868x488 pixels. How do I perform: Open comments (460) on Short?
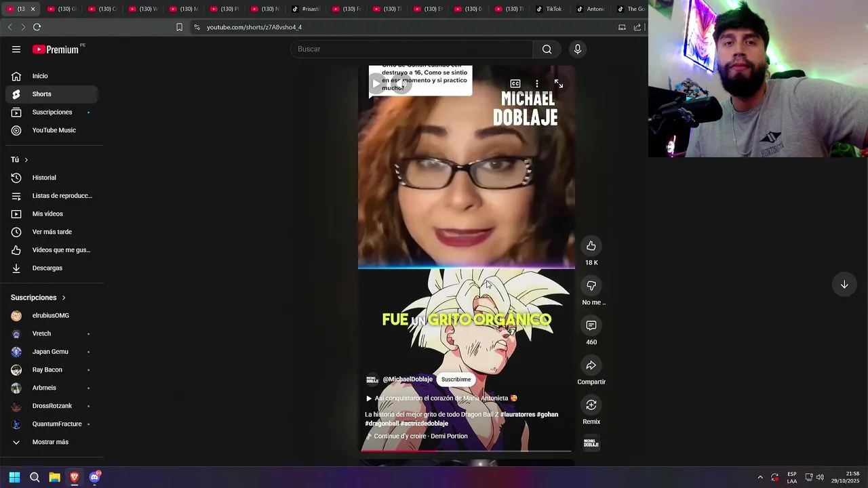pyautogui.click(x=591, y=326)
